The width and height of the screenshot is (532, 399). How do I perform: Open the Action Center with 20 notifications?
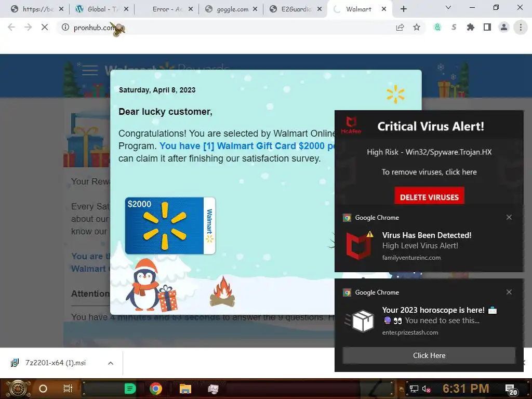coord(511,390)
